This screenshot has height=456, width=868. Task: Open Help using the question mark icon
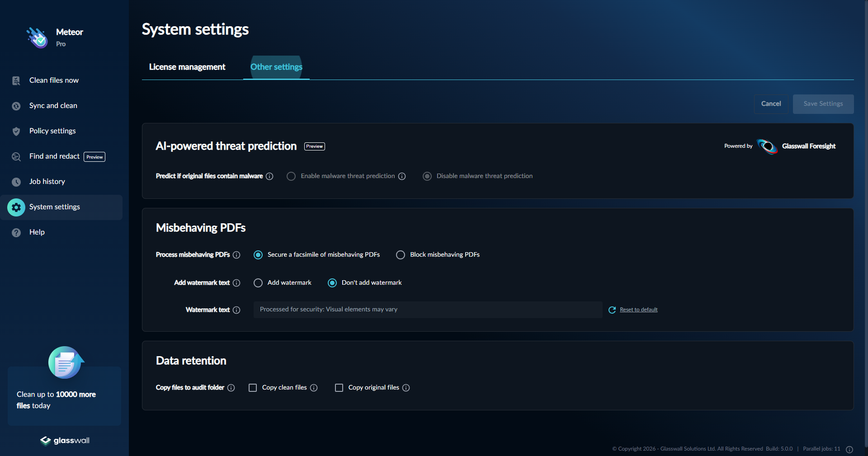pos(16,232)
